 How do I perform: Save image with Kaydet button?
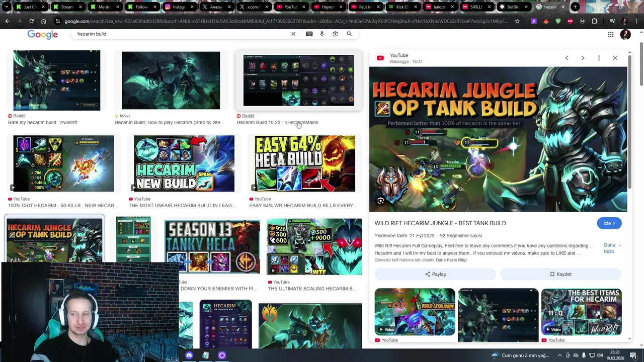point(560,274)
